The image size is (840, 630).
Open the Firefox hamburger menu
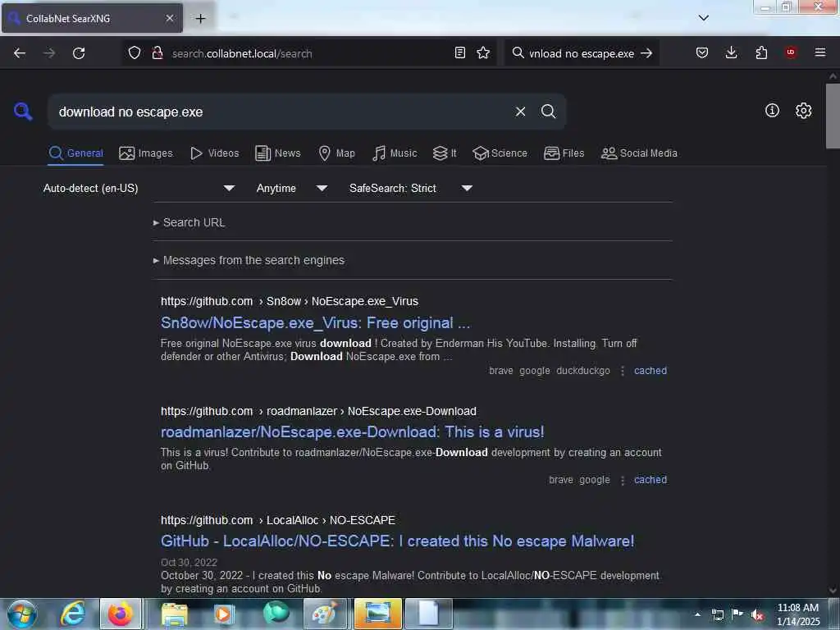pos(820,52)
